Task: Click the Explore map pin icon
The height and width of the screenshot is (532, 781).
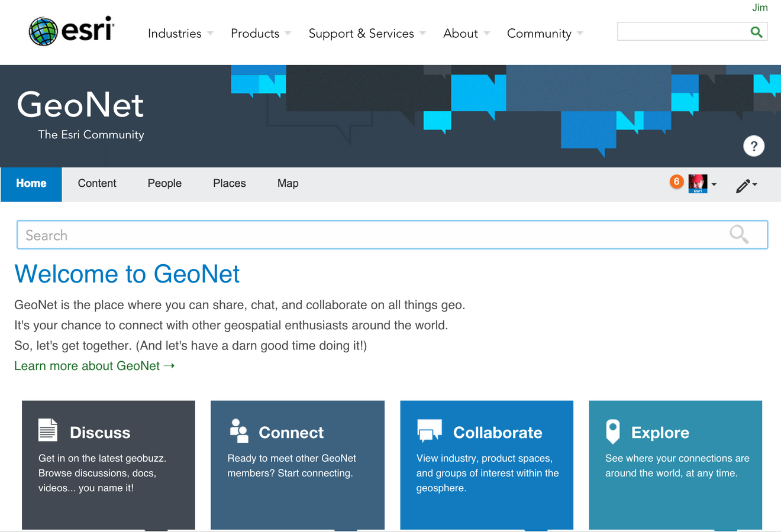Action: coord(613,432)
